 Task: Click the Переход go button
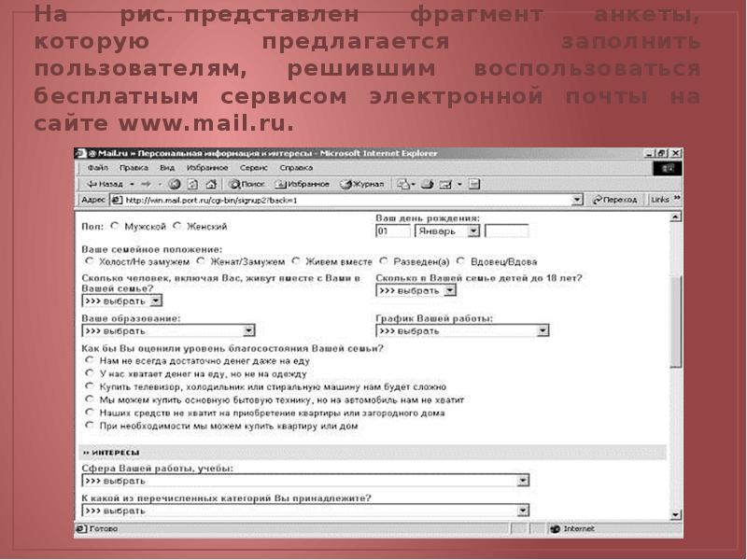point(613,200)
